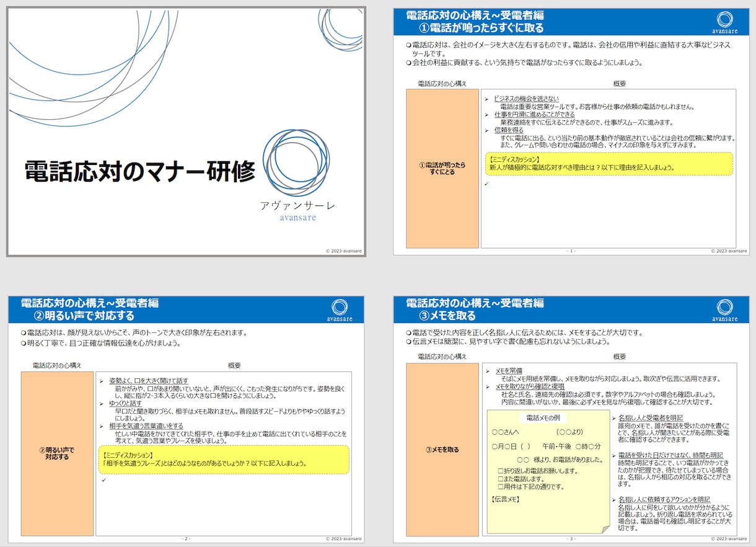Select the orange box ①電話が鳴ったらすぐにとる
Screen dimensions: 756x547
(x=442, y=169)
